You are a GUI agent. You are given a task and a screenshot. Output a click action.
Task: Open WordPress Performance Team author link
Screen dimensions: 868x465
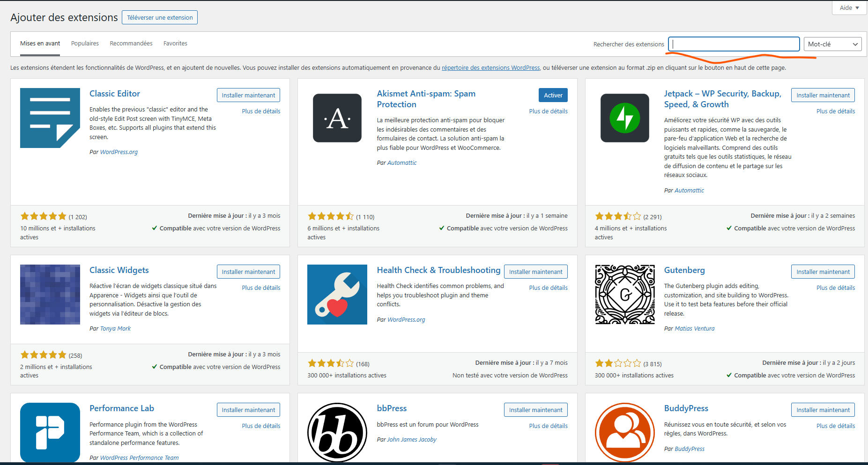[139, 458]
